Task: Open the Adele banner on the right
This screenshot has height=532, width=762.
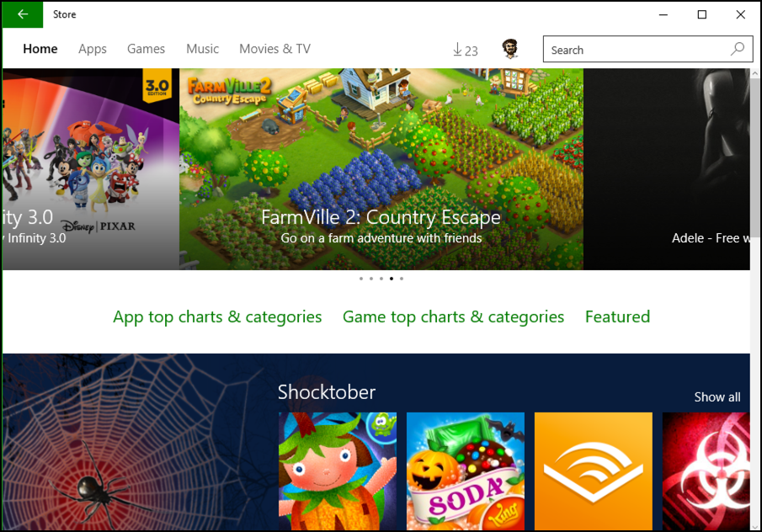Action: click(667, 169)
